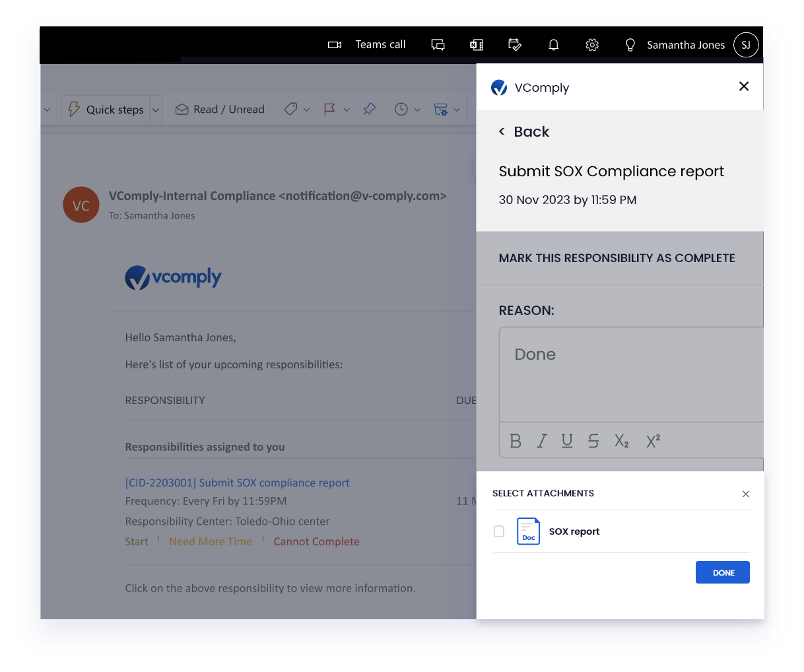This screenshot has width=804, height=672.
Task: Click the "SOX report" file name
Action: click(x=574, y=531)
